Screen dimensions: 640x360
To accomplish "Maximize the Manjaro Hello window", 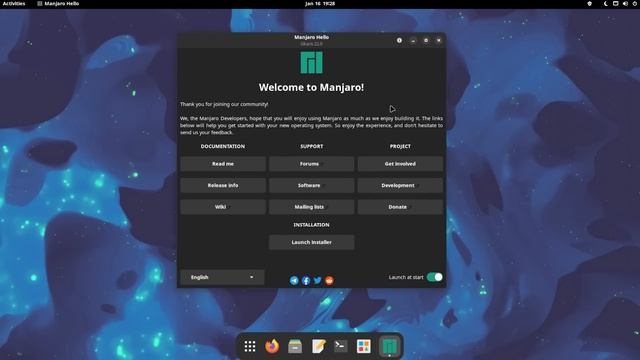I will [x=426, y=40].
